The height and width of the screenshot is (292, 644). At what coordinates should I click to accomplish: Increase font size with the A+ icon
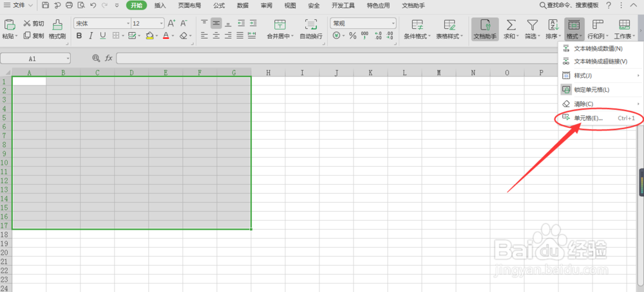(172, 23)
